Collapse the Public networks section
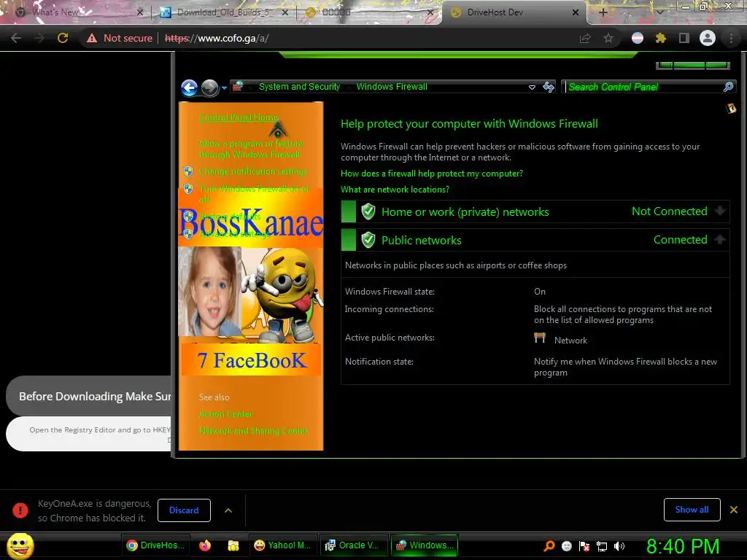747x560 pixels. [x=720, y=239]
